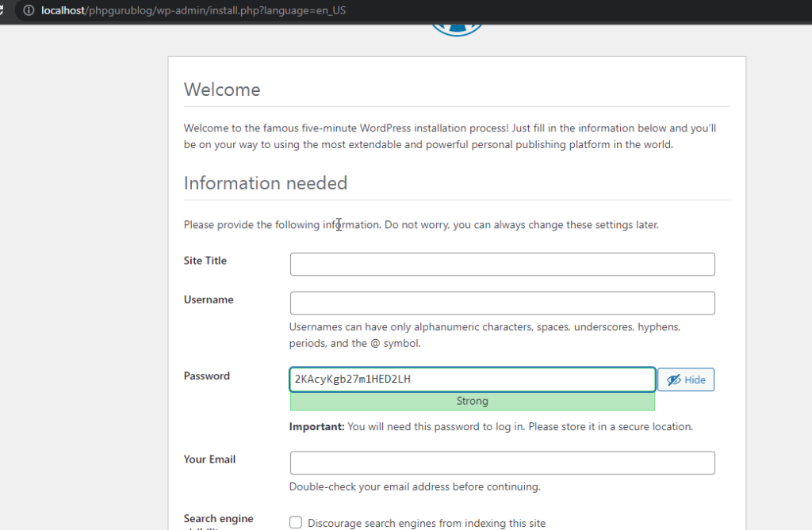Image resolution: width=812 pixels, height=530 pixels.
Task: Click the localhost URL in address bar
Action: (x=193, y=11)
